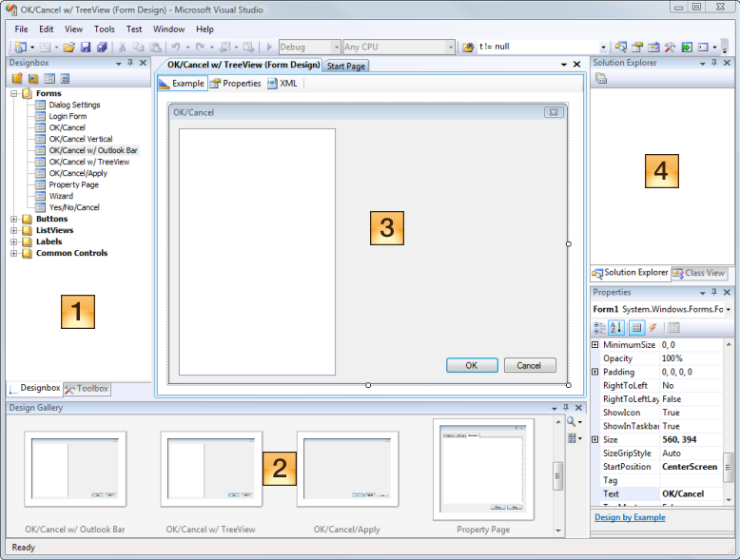Open the Debug configuration dropdown
740x560 pixels.
pos(337,48)
